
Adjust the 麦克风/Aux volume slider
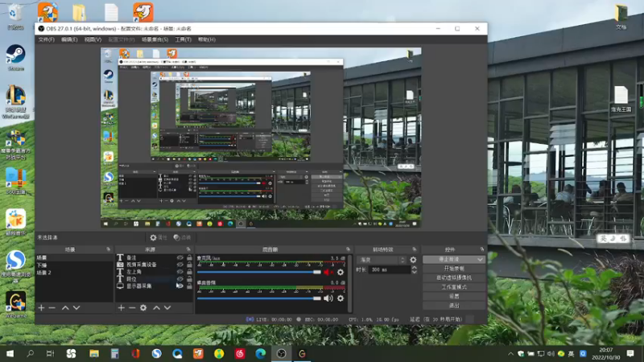point(259,272)
